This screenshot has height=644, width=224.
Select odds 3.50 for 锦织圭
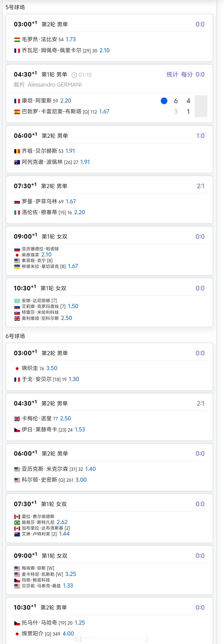52,368
